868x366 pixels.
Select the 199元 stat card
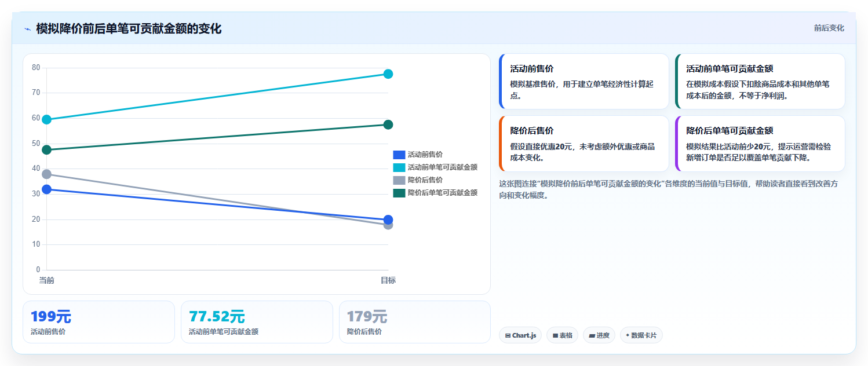[99, 322]
